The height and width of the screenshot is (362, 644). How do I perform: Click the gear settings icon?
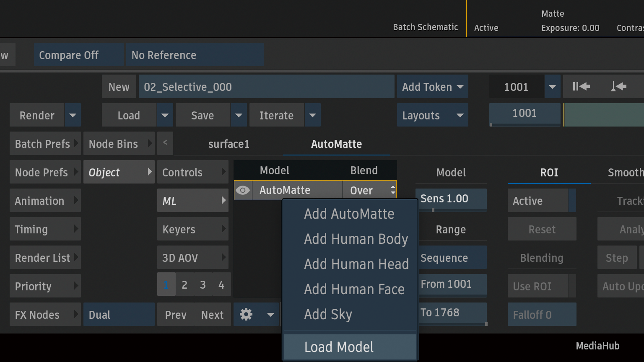click(246, 314)
